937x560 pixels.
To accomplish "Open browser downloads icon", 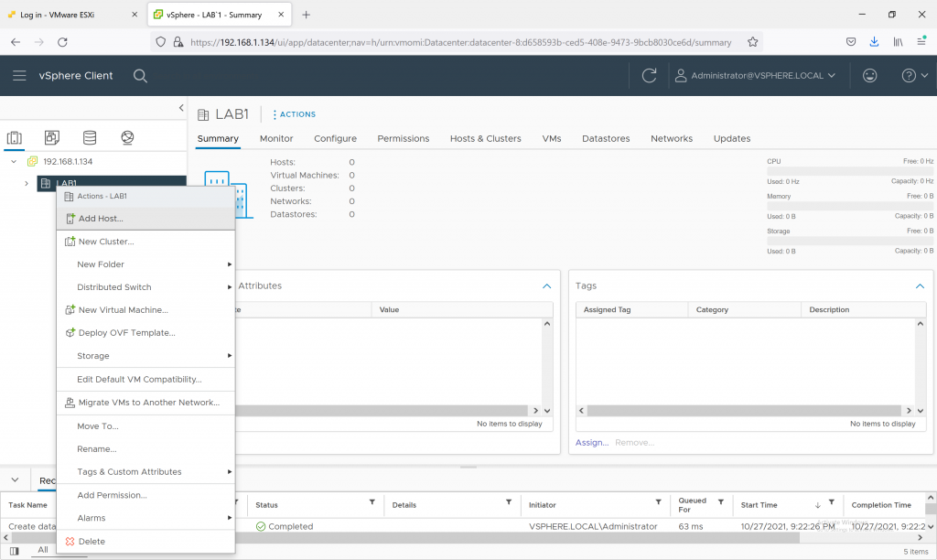I will pyautogui.click(x=874, y=42).
